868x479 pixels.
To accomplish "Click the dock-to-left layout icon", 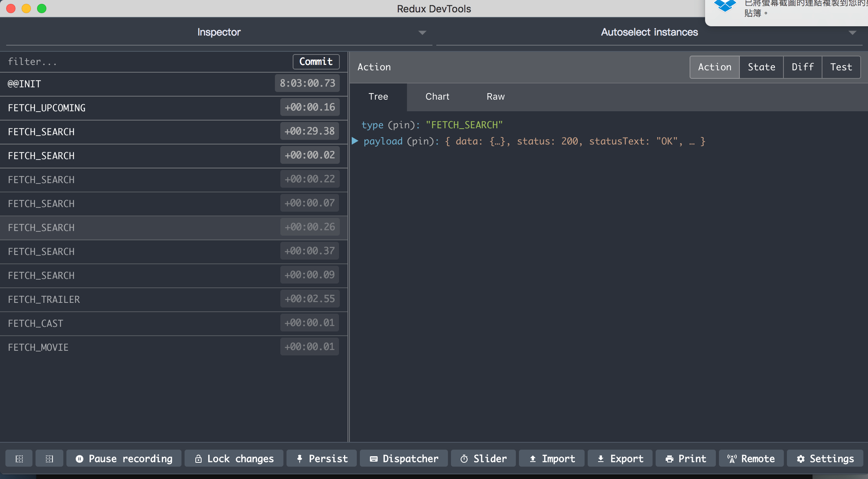I will click(x=19, y=459).
